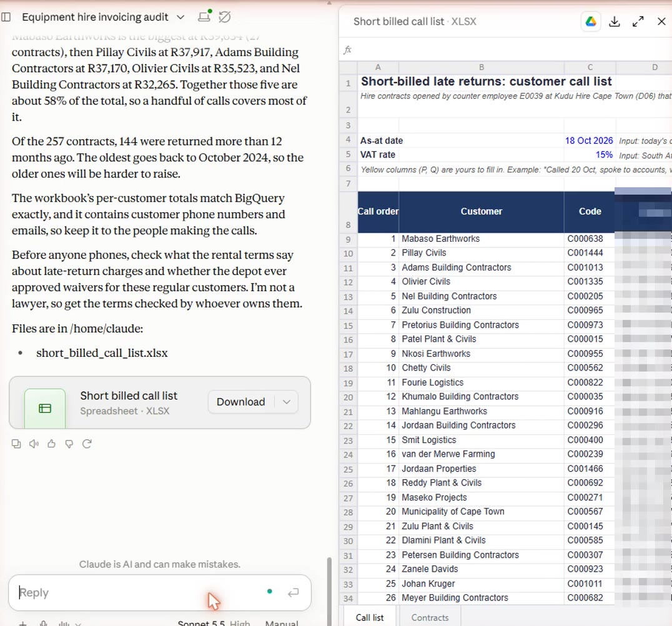This screenshot has width=672, height=626.
Task: Select the 'Olivier Civils' cell
Action: (482, 282)
